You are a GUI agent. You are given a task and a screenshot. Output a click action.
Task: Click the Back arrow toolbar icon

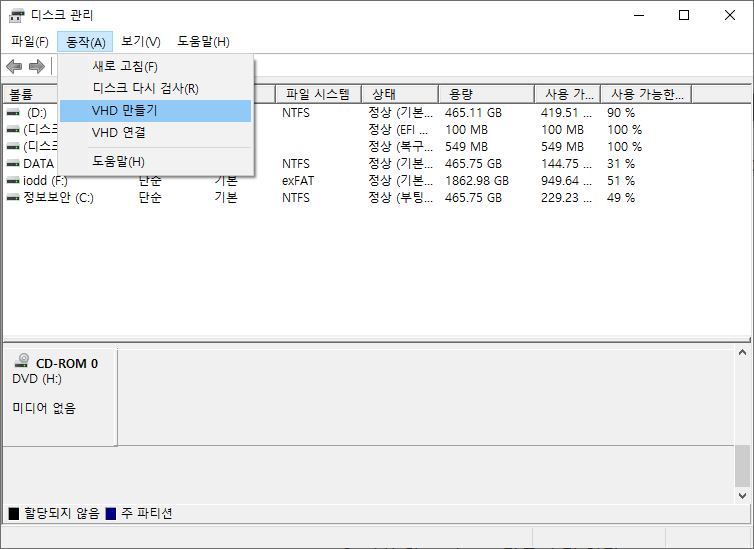[14, 66]
